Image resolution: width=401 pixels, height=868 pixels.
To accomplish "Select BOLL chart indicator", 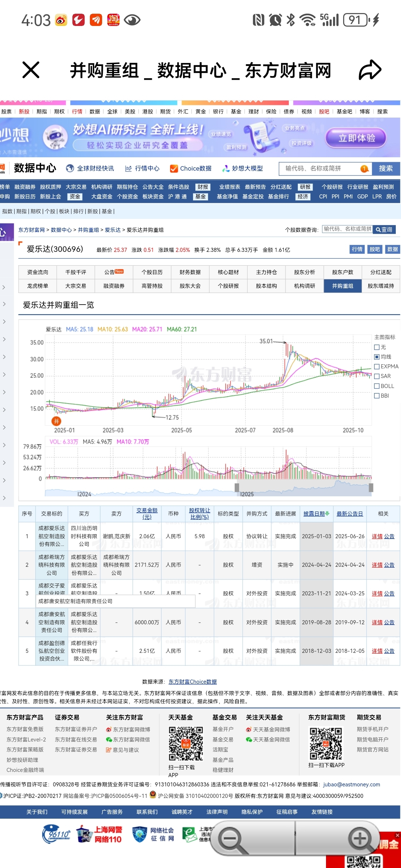I will coord(377,386).
